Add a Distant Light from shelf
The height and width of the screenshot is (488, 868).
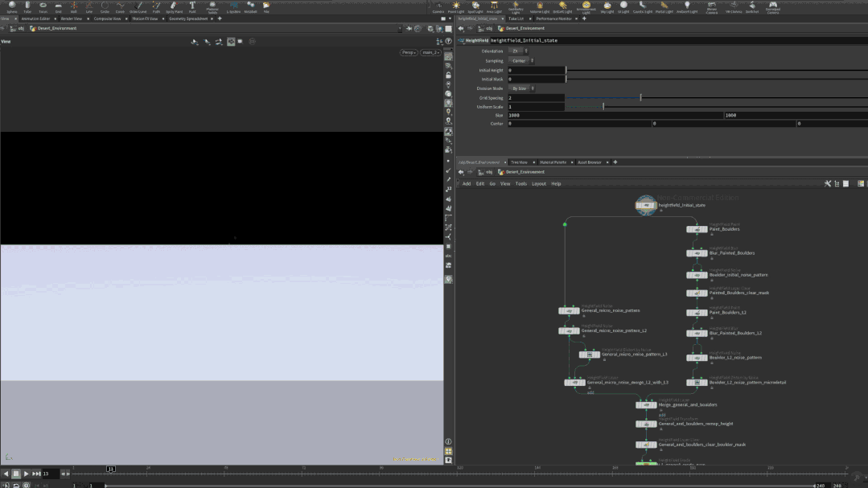pyautogui.click(x=562, y=6)
